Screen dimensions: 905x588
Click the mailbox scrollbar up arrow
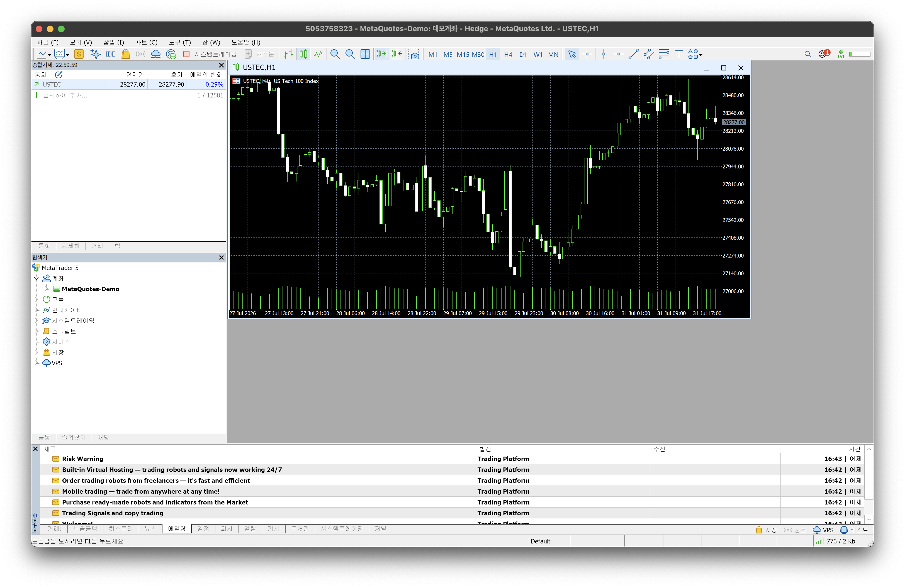click(x=869, y=450)
